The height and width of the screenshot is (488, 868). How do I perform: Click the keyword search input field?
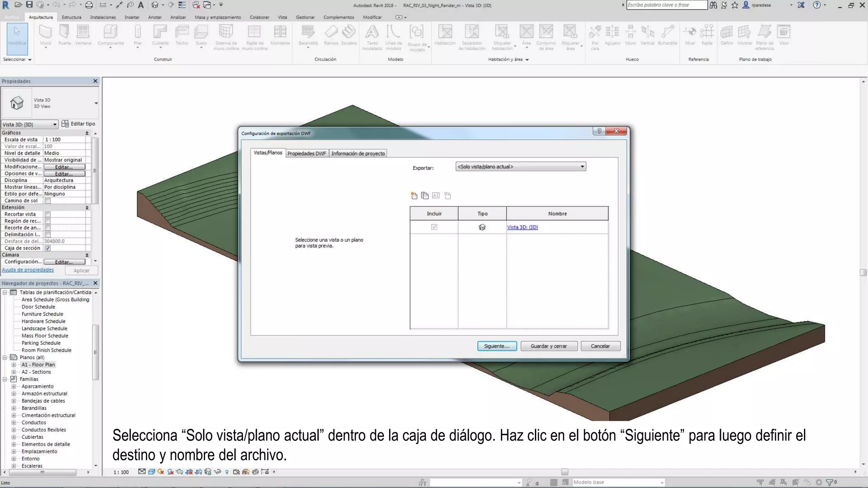coord(667,5)
